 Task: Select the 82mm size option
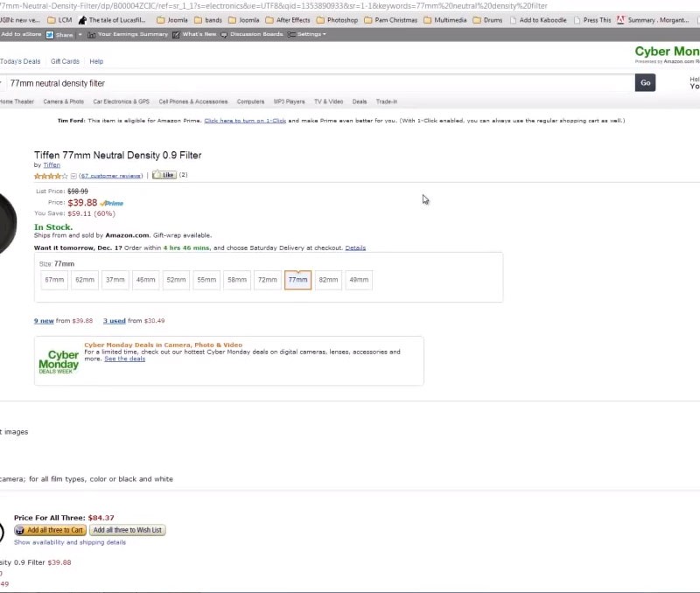point(328,280)
